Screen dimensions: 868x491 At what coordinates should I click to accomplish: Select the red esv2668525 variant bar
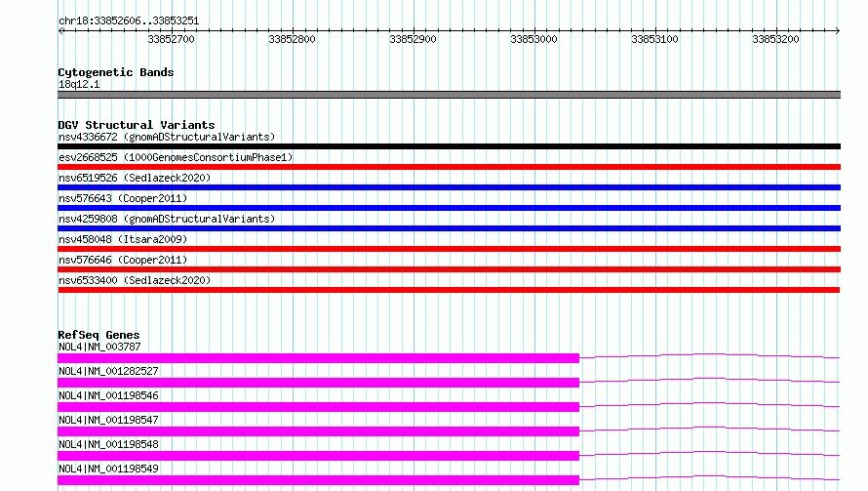[449, 167]
